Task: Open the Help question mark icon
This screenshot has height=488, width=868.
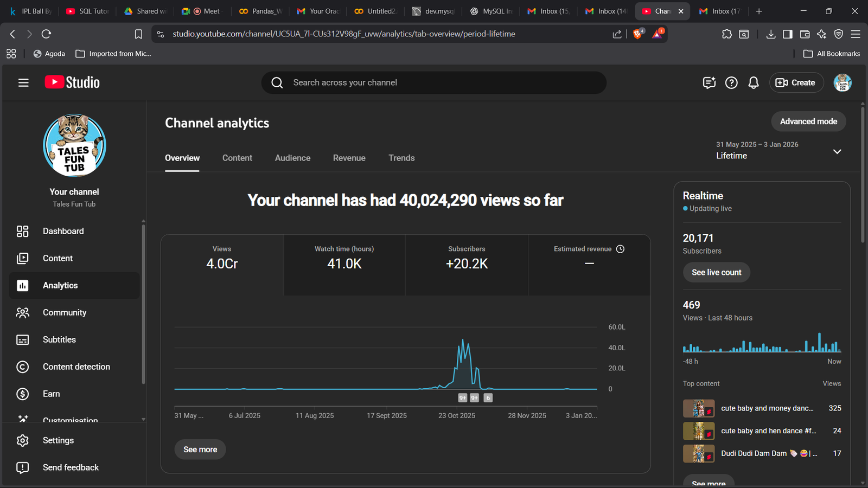Action: tap(731, 82)
